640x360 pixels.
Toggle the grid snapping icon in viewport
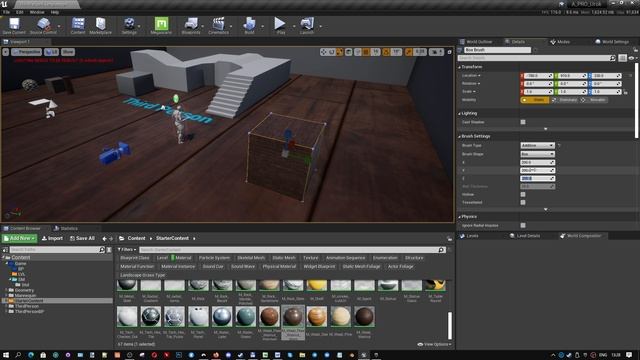366,52
